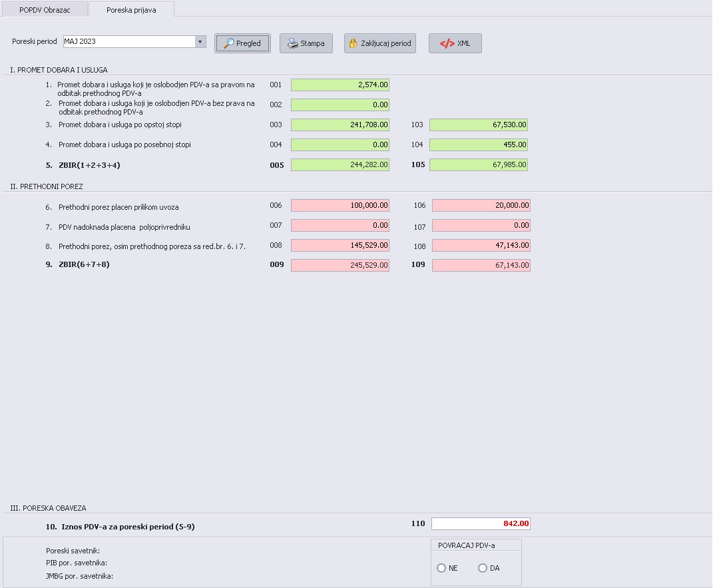This screenshot has width=713, height=588.
Task: Click the 'ZBIR(6+7+8)' label
Action: coord(84,264)
